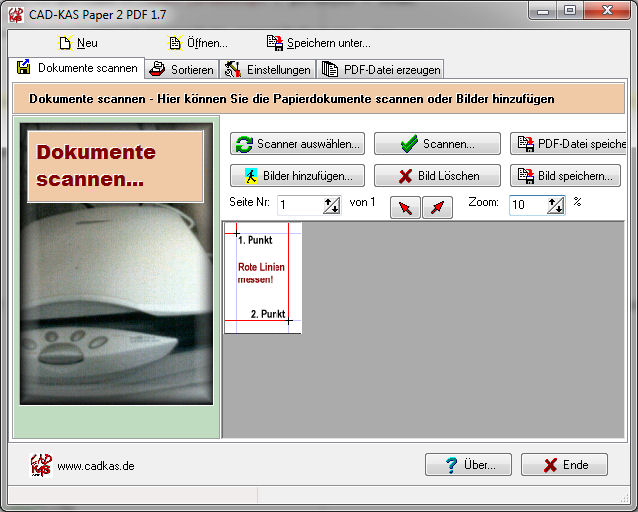Click the CAD-KAS logo at bottom left

[x=41, y=465]
